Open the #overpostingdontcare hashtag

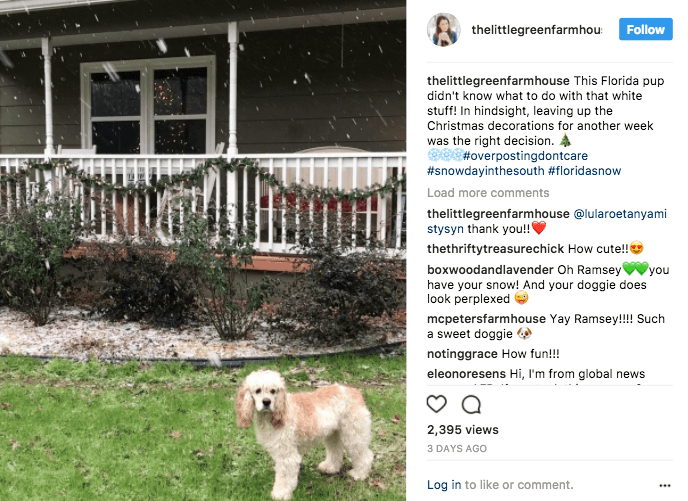[x=525, y=156]
